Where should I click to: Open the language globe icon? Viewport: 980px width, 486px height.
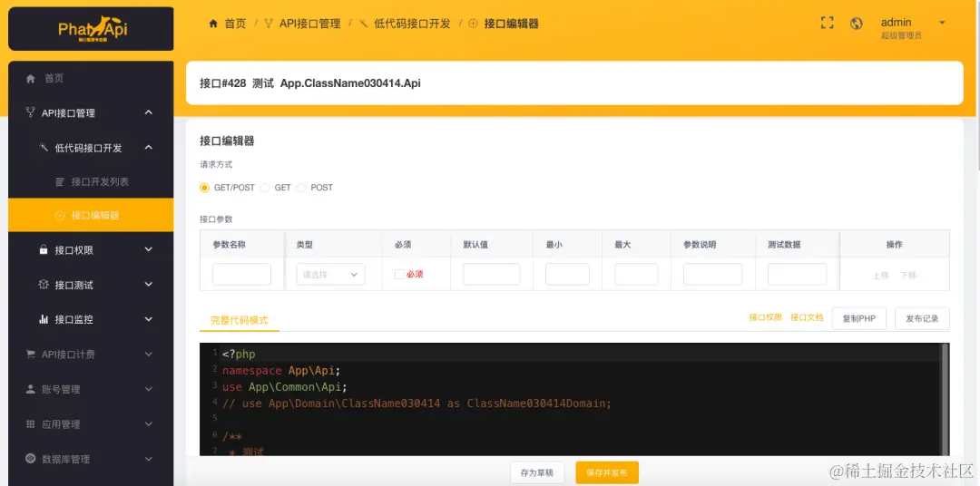coord(857,23)
